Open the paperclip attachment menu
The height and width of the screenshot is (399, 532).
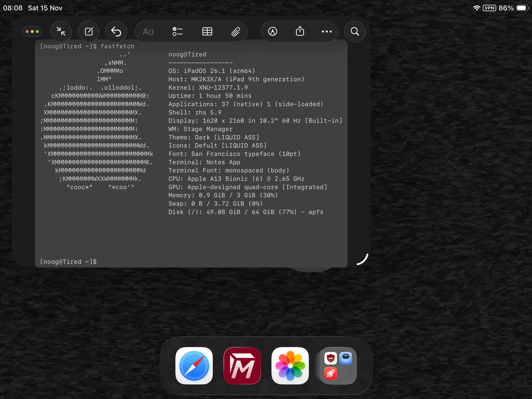[236, 32]
